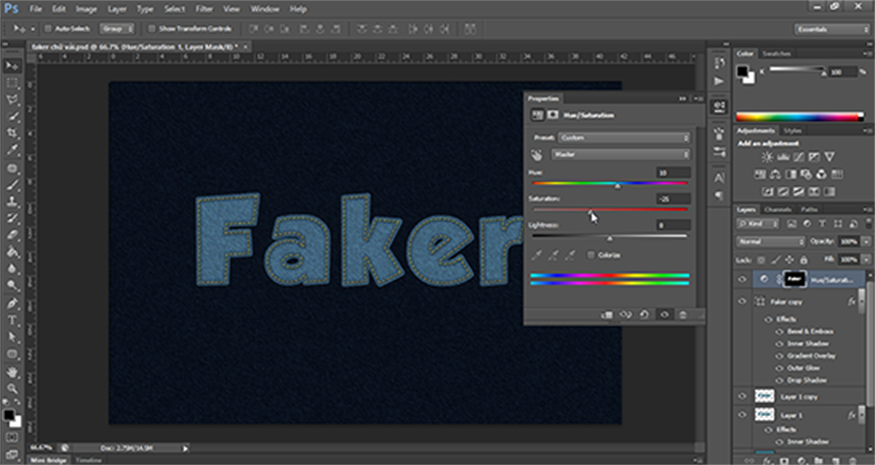Delete adjustment layer using Properties trash icon
875x465 pixels.
click(682, 314)
